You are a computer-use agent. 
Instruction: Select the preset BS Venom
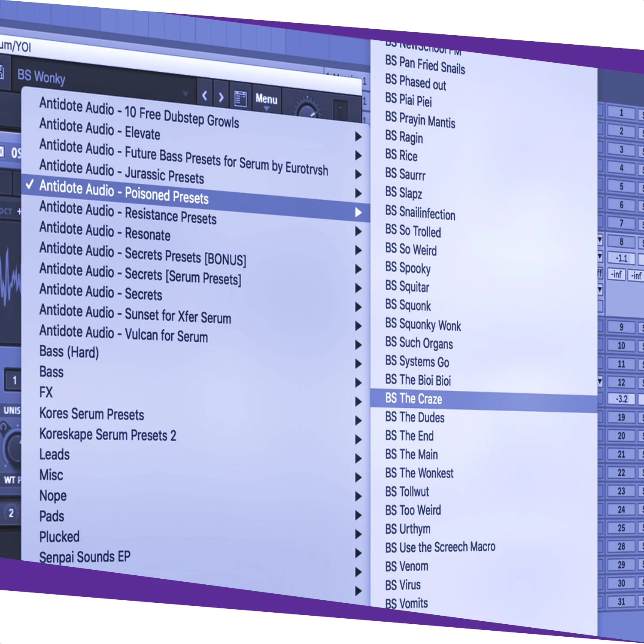click(406, 566)
